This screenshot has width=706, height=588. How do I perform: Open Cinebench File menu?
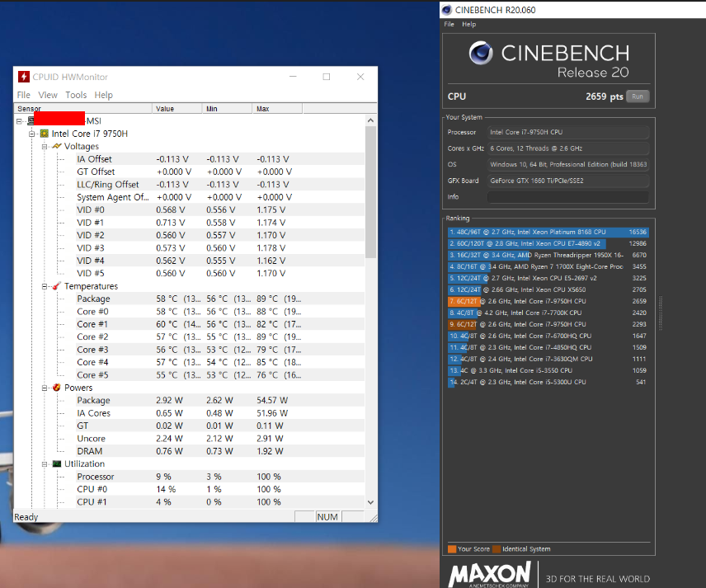pos(449,24)
